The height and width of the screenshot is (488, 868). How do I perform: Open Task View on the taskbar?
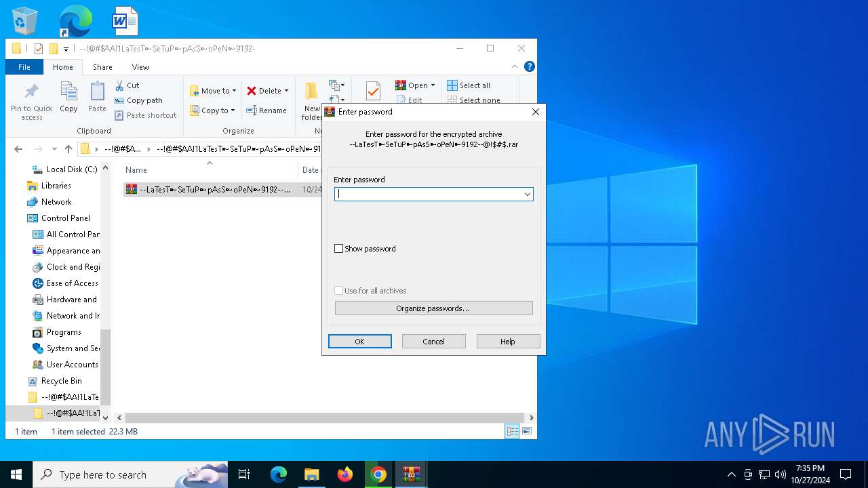244,474
